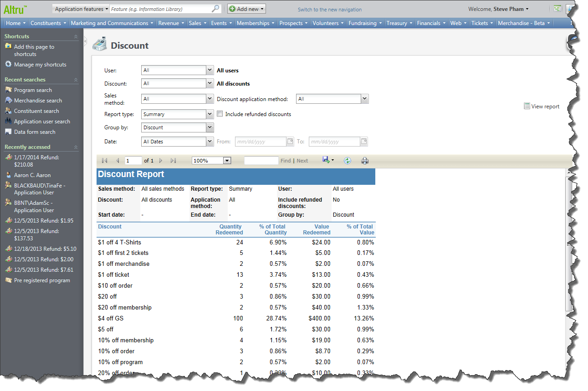Open the Fundraising menu
This screenshot has width=588, height=391.
(365, 23)
